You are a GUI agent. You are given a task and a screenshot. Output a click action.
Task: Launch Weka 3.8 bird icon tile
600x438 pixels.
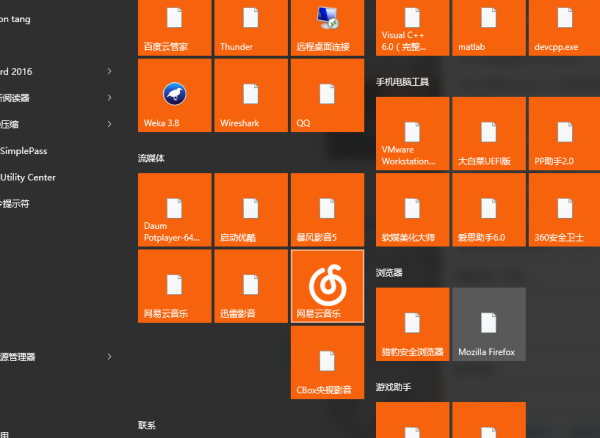pos(174,95)
